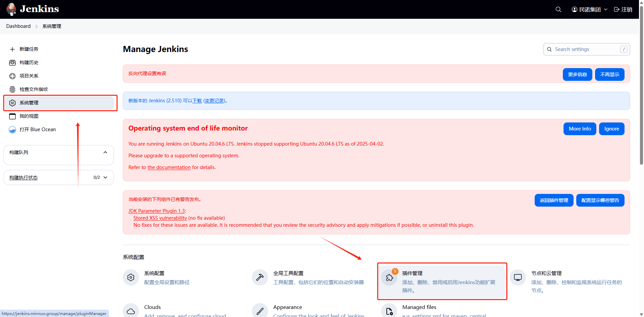This screenshot has width=644, height=317.
Task: Click the slash shortcut hint in search box
Action: (x=624, y=49)
